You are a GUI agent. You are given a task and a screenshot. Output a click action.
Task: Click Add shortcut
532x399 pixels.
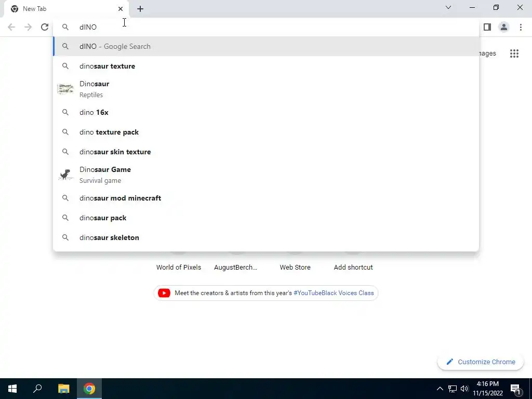pos(353,268)
